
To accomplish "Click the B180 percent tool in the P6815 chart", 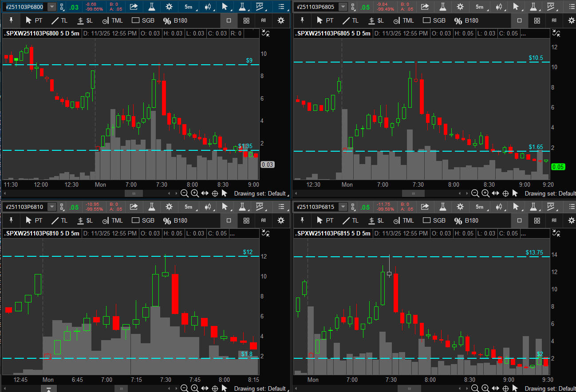I will pos(464,220).
